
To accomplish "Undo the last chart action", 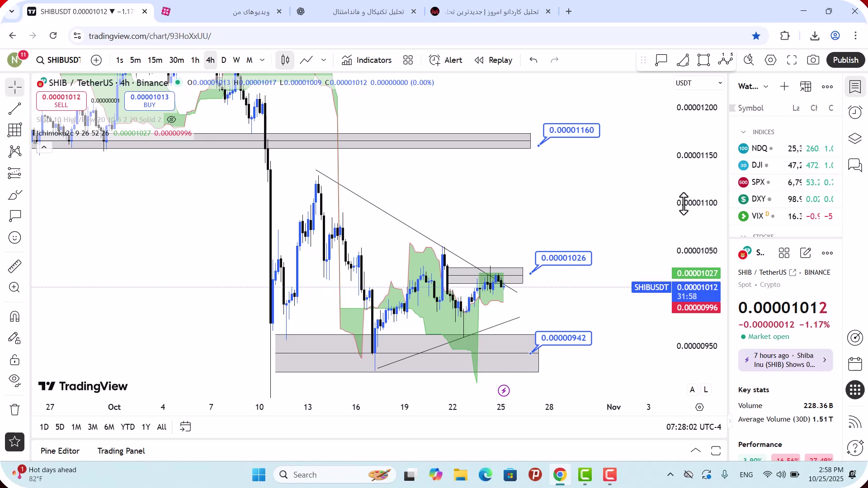I will point(533,60).
